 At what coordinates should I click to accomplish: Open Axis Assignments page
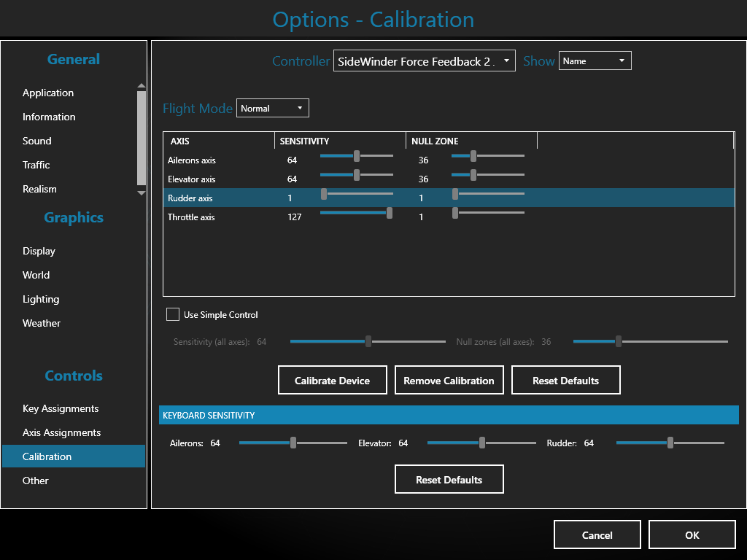pyautogui.click(x=62, y=432)
